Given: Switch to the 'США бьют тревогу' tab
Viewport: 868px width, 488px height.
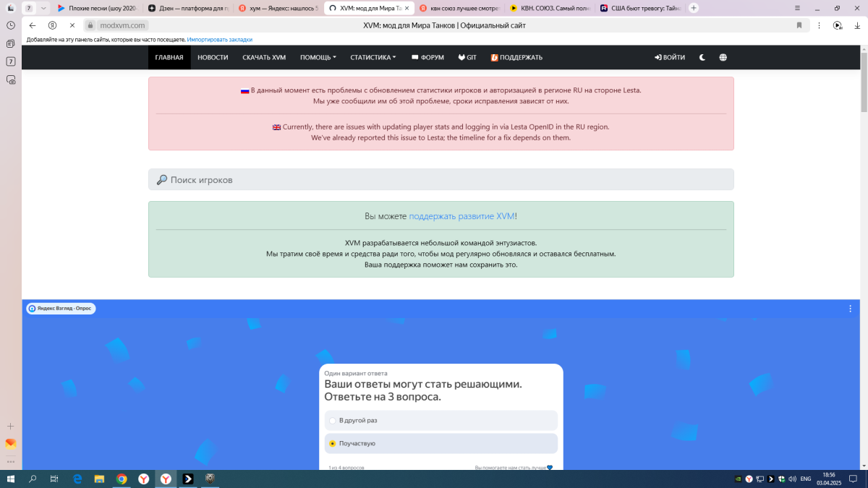Looking at the screenshot, I should click(x=639, y=8).
